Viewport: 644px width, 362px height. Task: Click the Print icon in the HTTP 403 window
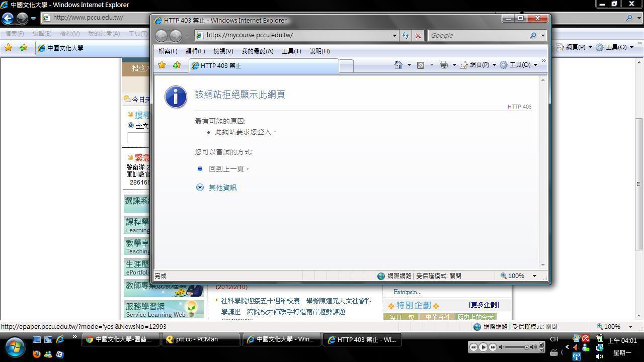pos(443,65)
